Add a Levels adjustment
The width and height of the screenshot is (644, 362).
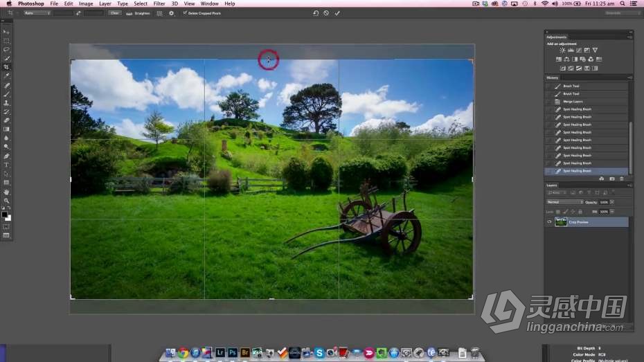click(571, 50)
